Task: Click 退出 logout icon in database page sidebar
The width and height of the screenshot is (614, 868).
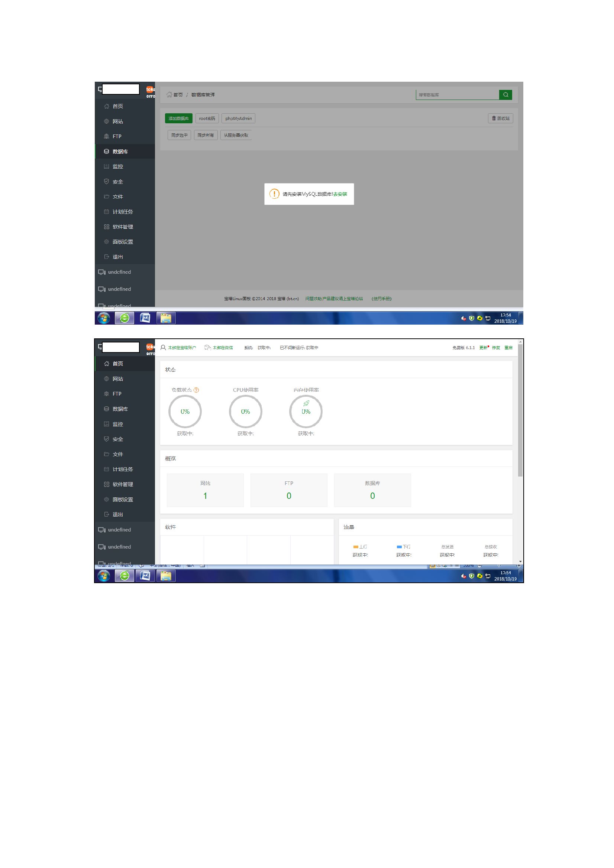Action: [x=106, y=257]
